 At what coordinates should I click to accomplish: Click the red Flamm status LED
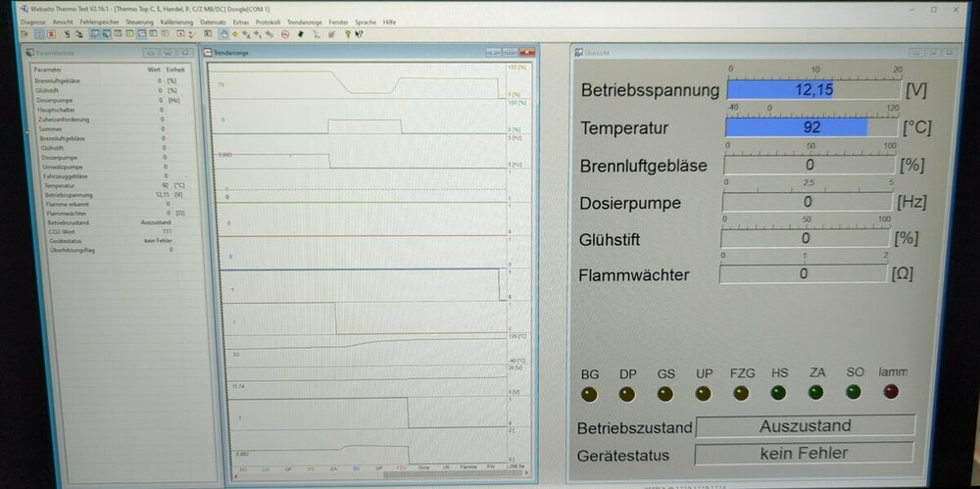(891, 392)
